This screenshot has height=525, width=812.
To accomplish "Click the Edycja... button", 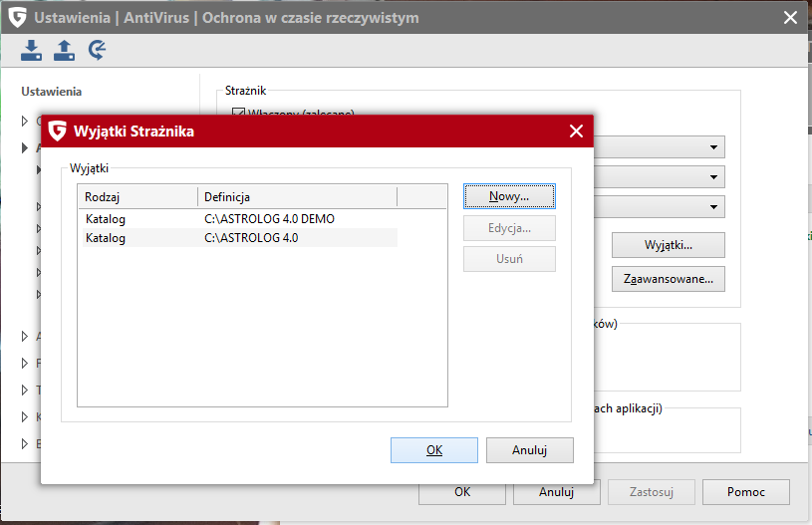I will tap(509, 228).
